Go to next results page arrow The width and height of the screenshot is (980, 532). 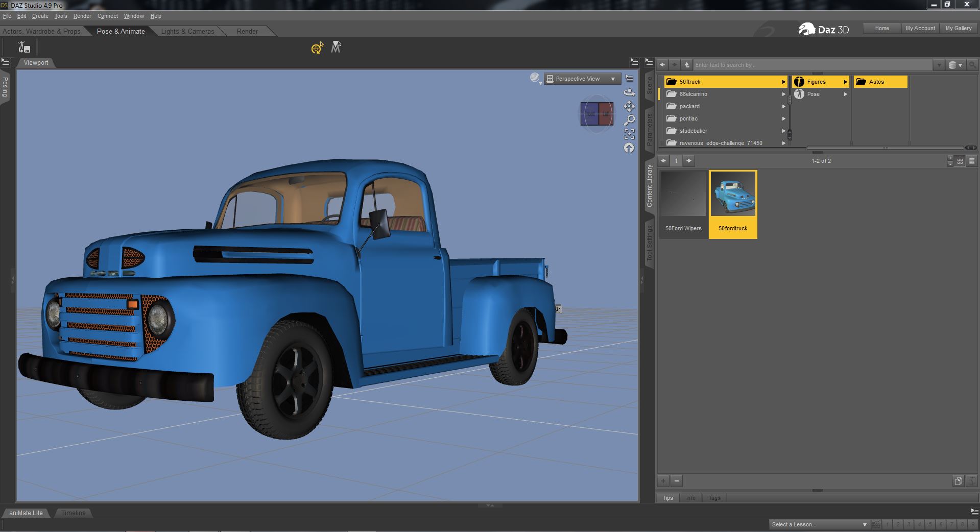tap(689, 161)
